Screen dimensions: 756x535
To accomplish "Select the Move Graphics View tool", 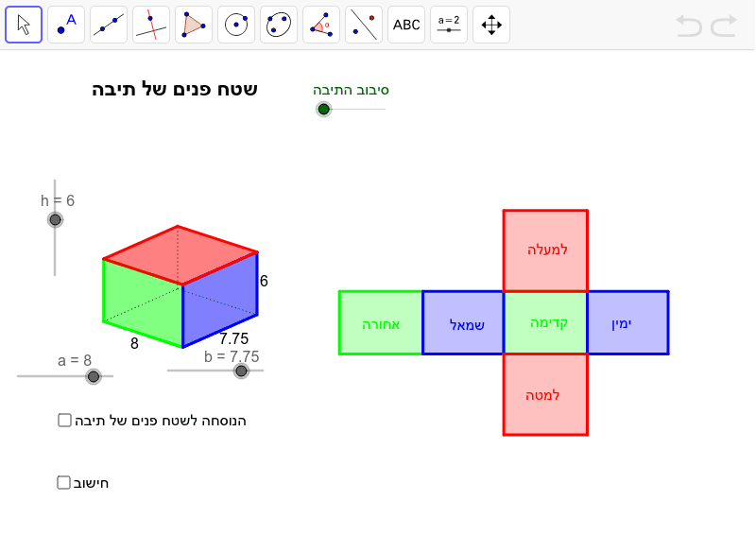I will point(491,25).
